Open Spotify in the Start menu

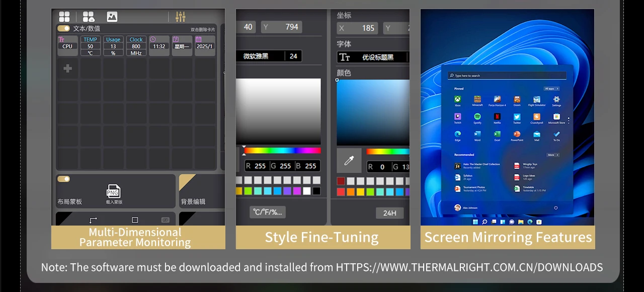coord(477,117)
